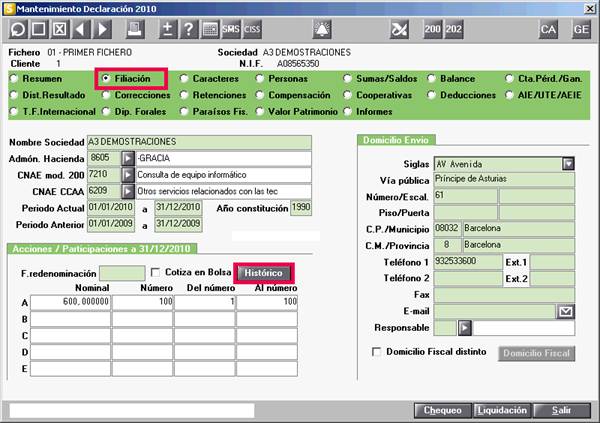Click the E-mail input field
The width and height of the screenshot is (600, 423).
495,312
